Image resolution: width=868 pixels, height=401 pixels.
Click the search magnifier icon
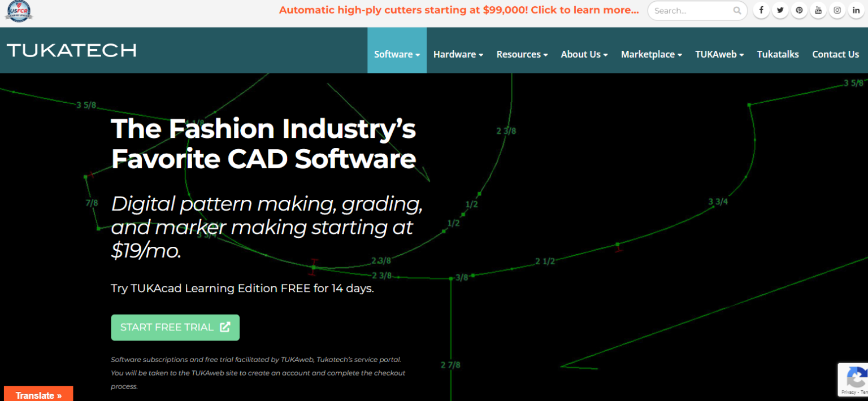pos(737,11)
